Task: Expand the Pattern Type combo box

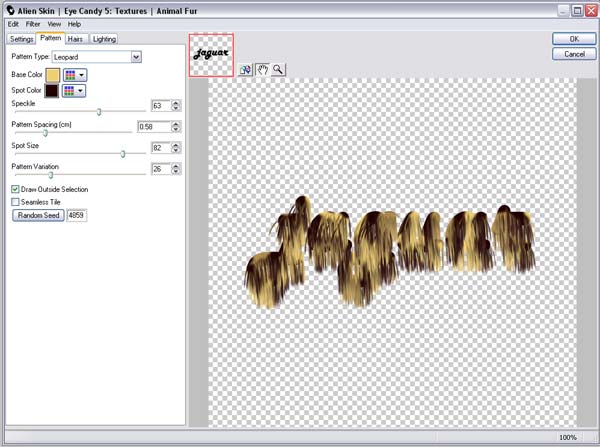Action: [136, 57]
